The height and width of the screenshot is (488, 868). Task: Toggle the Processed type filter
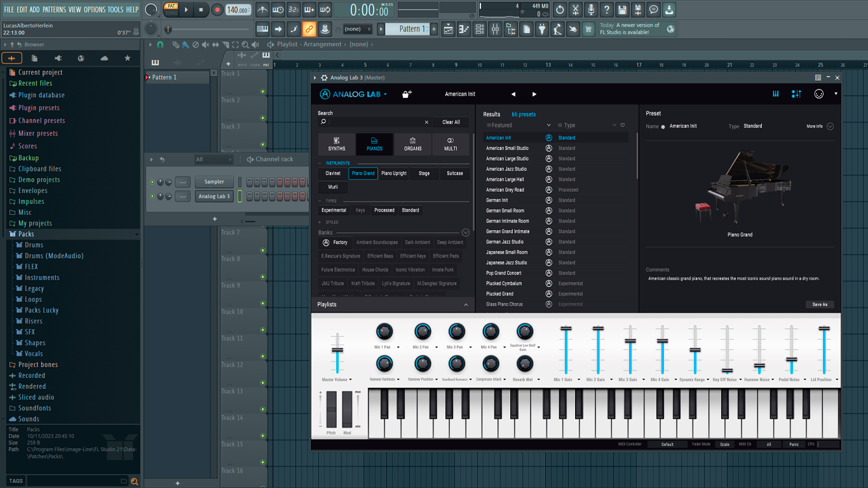(x=384, y=210)
